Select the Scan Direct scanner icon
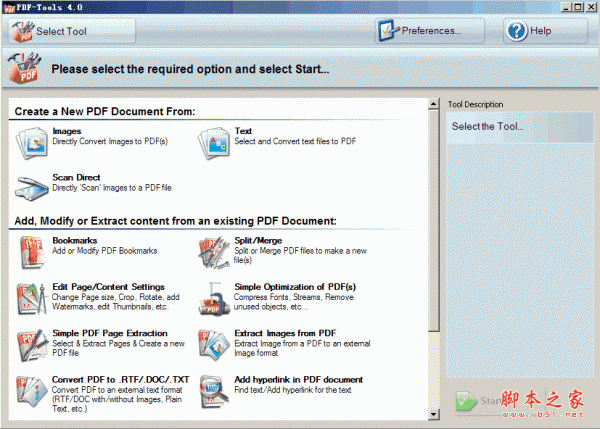 (x=31, y=188)
